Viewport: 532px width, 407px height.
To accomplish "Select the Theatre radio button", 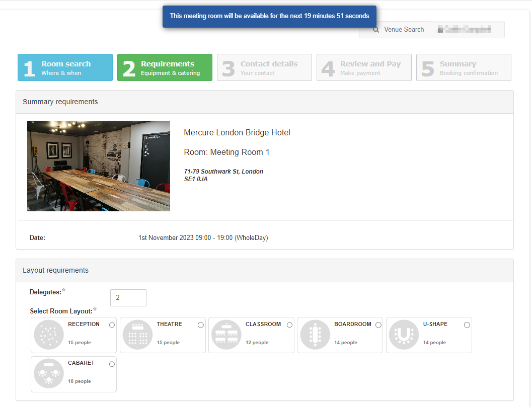I will (x=201, y=325).
